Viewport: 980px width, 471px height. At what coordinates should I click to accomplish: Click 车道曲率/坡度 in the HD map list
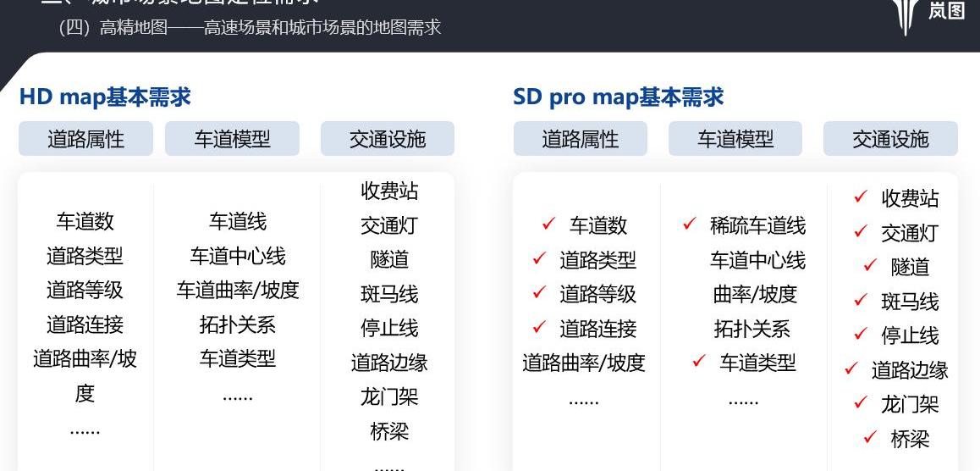(238, 291)
